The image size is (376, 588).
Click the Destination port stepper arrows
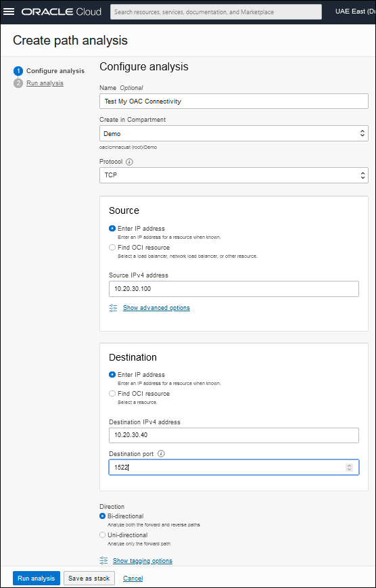pos(349,468)
